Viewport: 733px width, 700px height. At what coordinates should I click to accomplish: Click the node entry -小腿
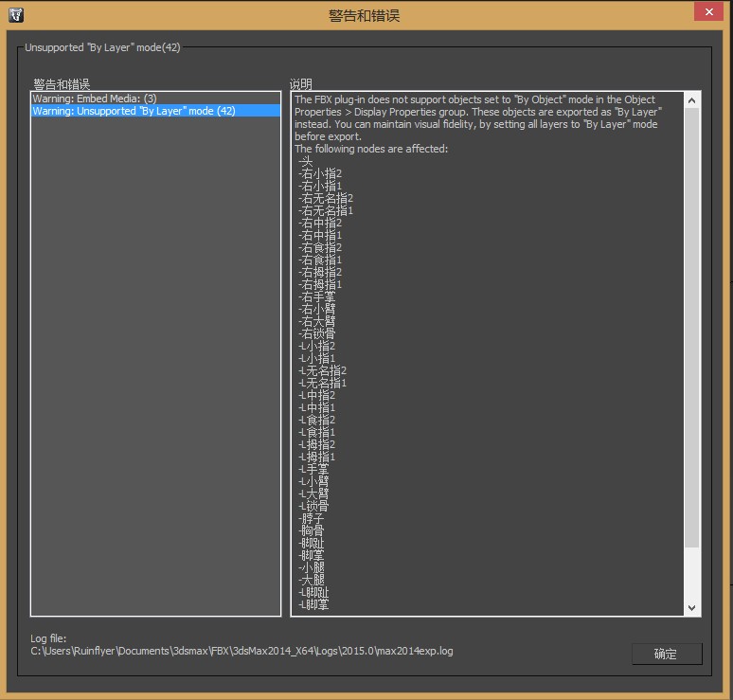tap(312, 567)
